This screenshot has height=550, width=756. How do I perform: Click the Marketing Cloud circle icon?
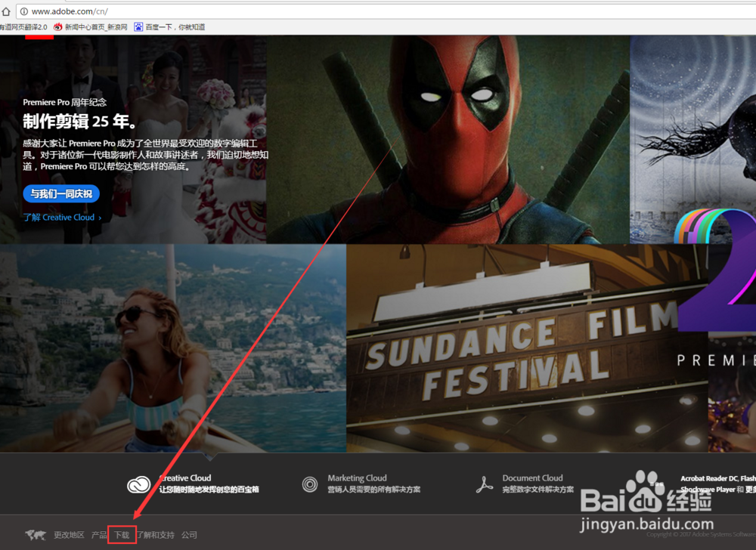tap(309, 484)
